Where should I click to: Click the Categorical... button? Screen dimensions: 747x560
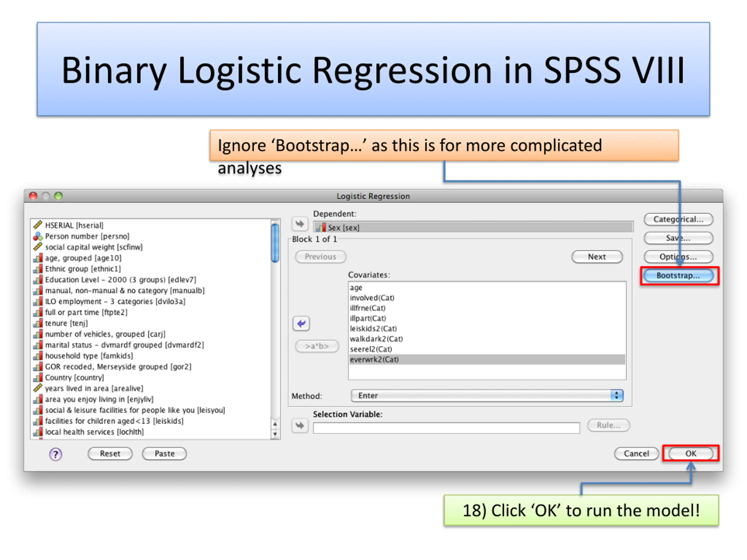pyautogui.click(x=678, y=219)
